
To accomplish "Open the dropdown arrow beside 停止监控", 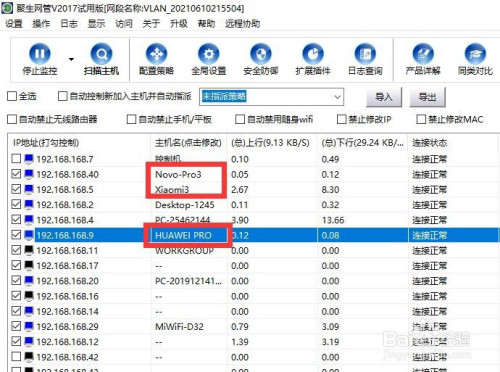I will [71, 59].
